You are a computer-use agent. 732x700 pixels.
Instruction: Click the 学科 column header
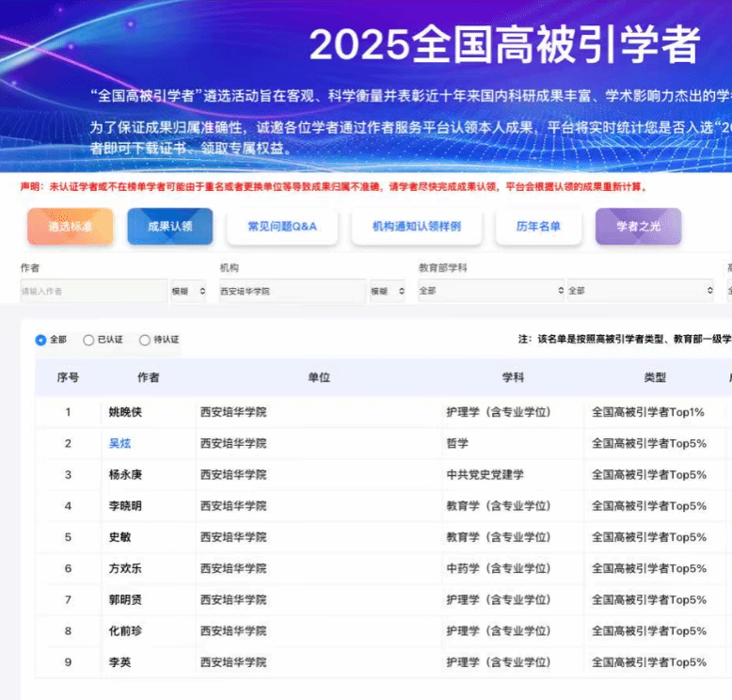point(513,377)
